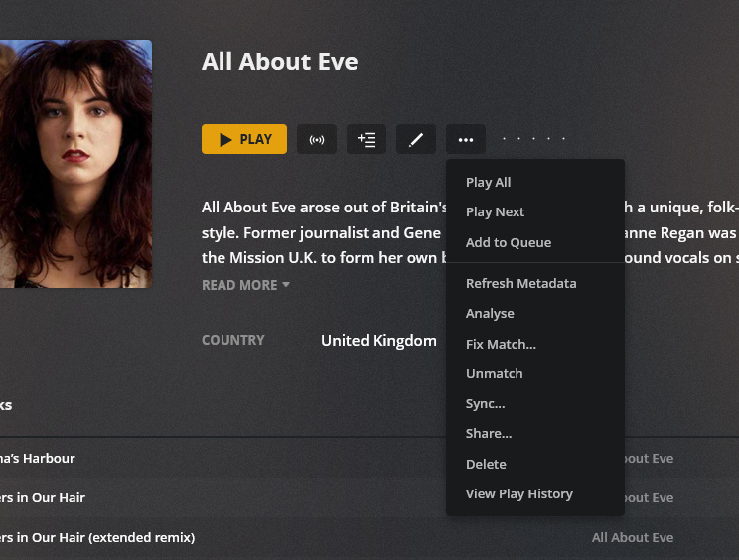Click the All About Eve artist photo
The height and width of the screenshot is (560, 739).
coord(75,164)
